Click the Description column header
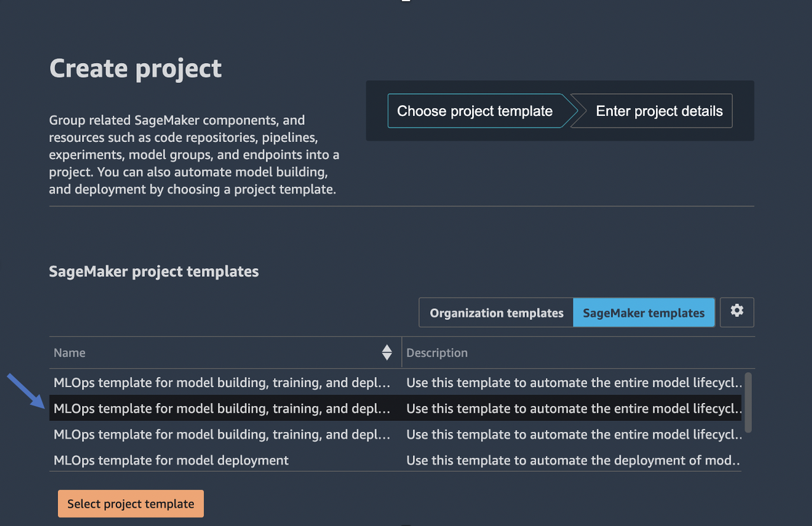Screen dimensions: 812x526 click(x=437, y=353)
